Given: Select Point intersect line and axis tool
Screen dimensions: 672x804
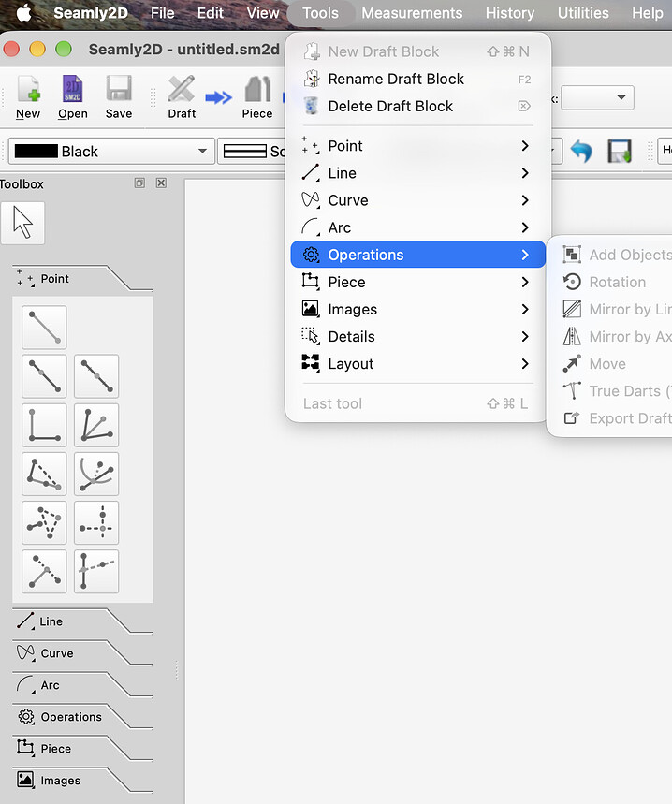Looking at the screenshot, I should 96,571.
